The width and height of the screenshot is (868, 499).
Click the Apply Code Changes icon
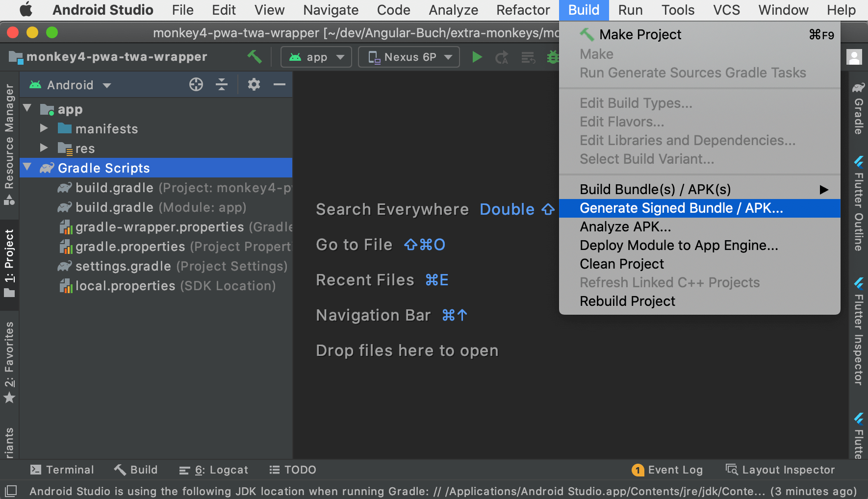click(528, 58)
